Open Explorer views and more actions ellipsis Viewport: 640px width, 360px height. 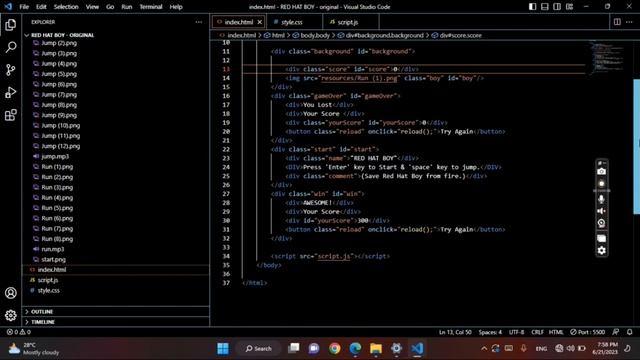pos(198,22)
